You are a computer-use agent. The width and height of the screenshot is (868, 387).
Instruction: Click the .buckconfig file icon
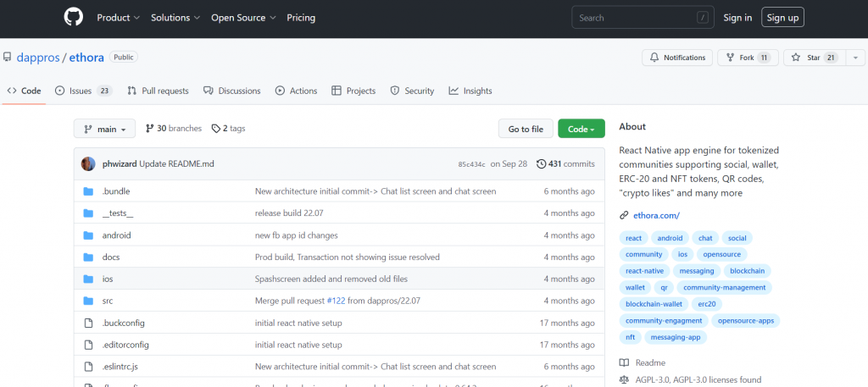tap(88, 323)
